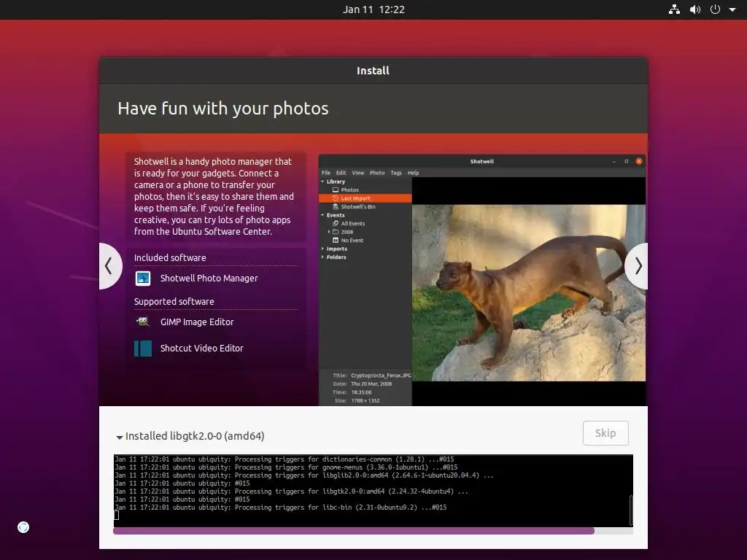Click the Included software heading
Viewport: 747px width, 560px height.
tap(170, 257)
